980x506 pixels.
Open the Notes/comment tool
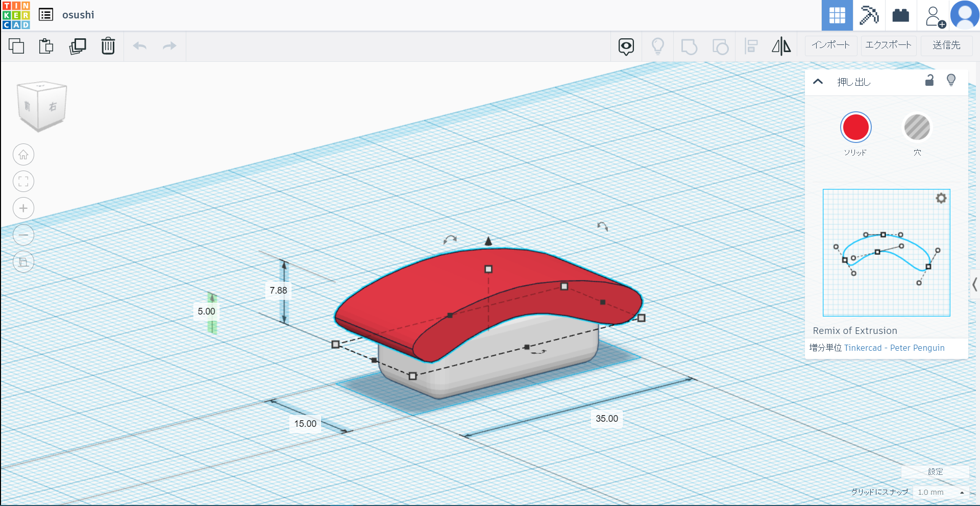coord(626,46)
